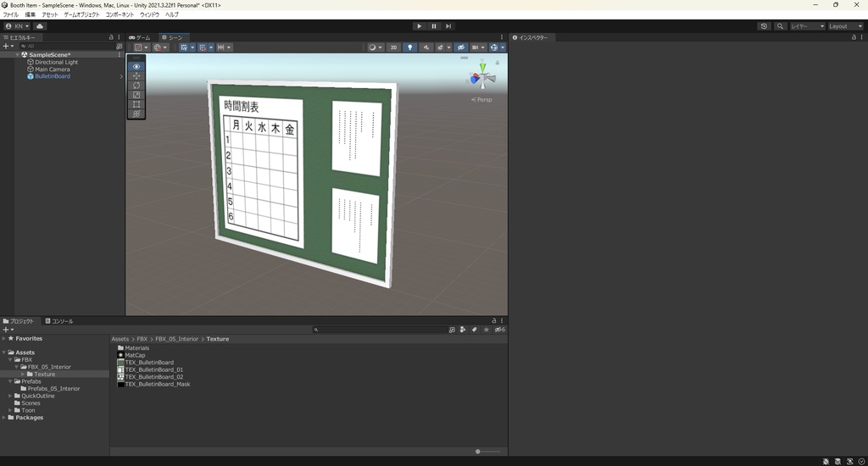Open the ファイル (File) menu
Viewport: 868px width, 466px height.
[11, 14]
